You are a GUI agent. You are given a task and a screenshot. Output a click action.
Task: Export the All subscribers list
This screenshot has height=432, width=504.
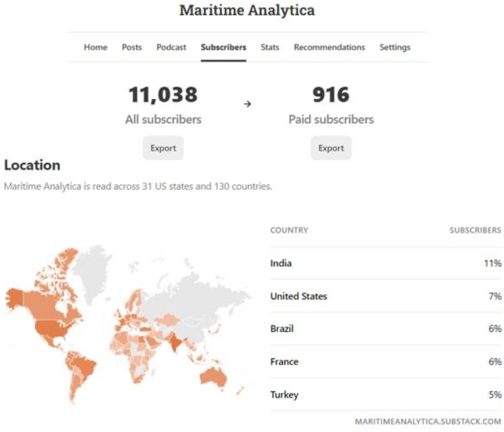point(163,148)
